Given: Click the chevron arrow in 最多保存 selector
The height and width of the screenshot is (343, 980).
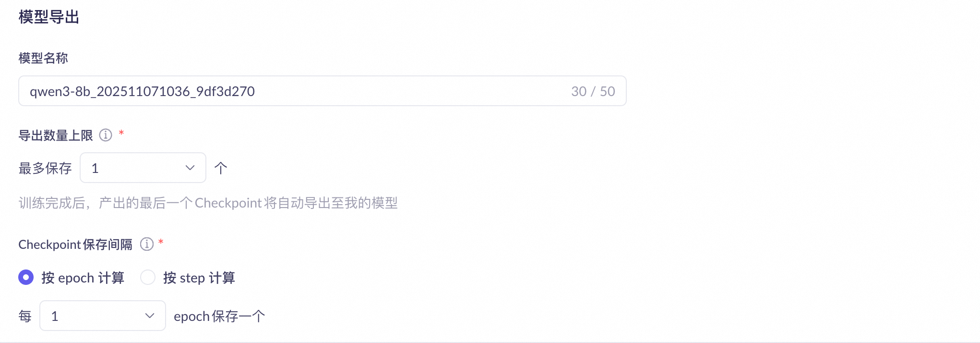Looking at the screenshot, I should (x=190, y=168).
